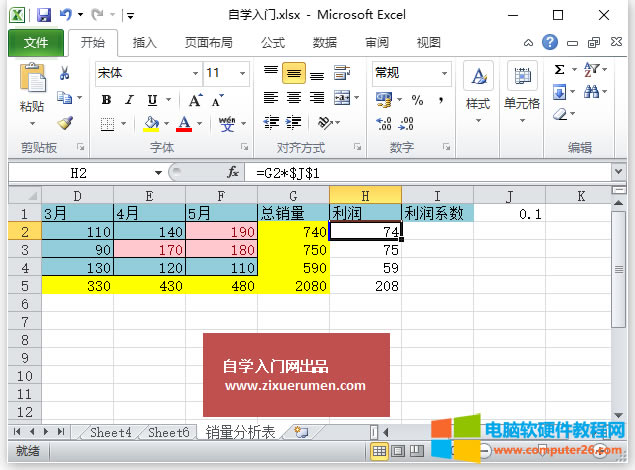
Task: Select the column H header
Action: tap(365, 196)
